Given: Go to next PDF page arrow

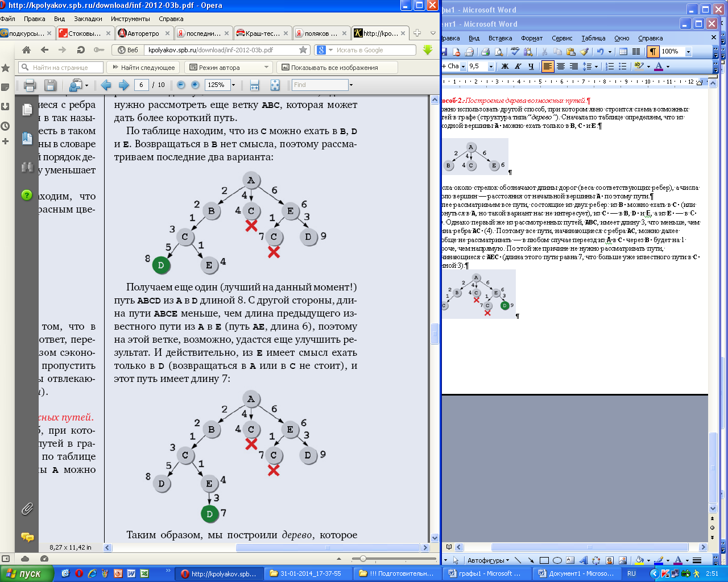Looking at the screenshot, I should 123,85.
